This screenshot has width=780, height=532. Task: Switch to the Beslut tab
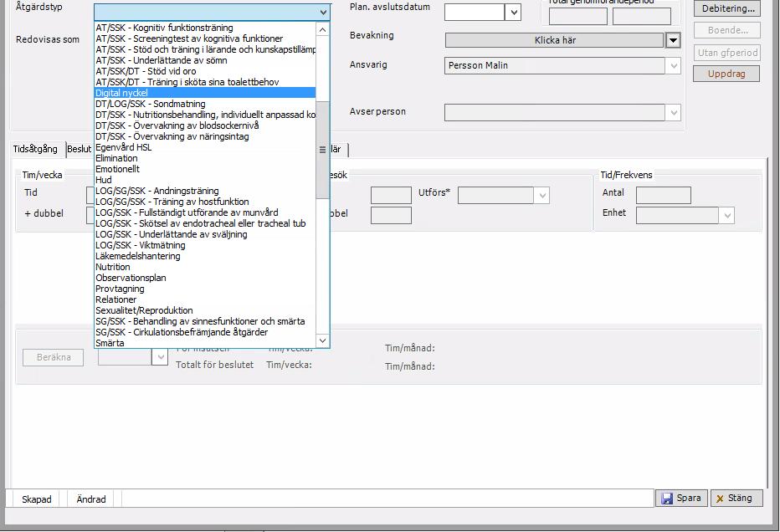80,149
